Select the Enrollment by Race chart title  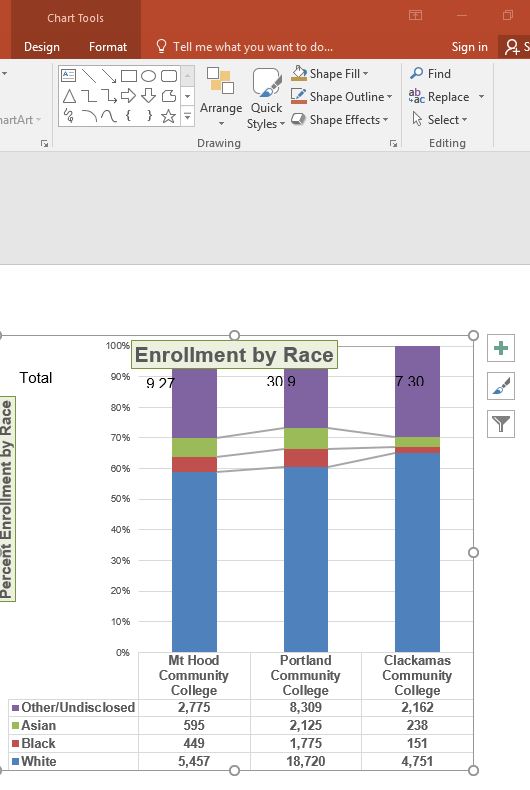pos(234,355)
